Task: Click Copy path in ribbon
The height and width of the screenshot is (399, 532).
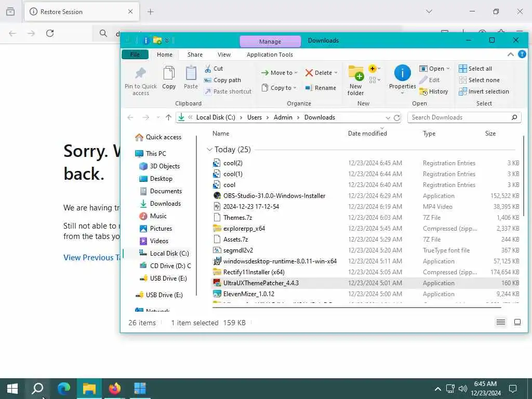Action: (222, 80)
